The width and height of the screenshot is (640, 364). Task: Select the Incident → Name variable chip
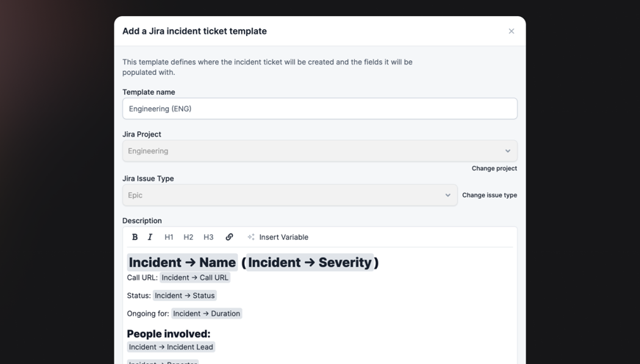182,263
